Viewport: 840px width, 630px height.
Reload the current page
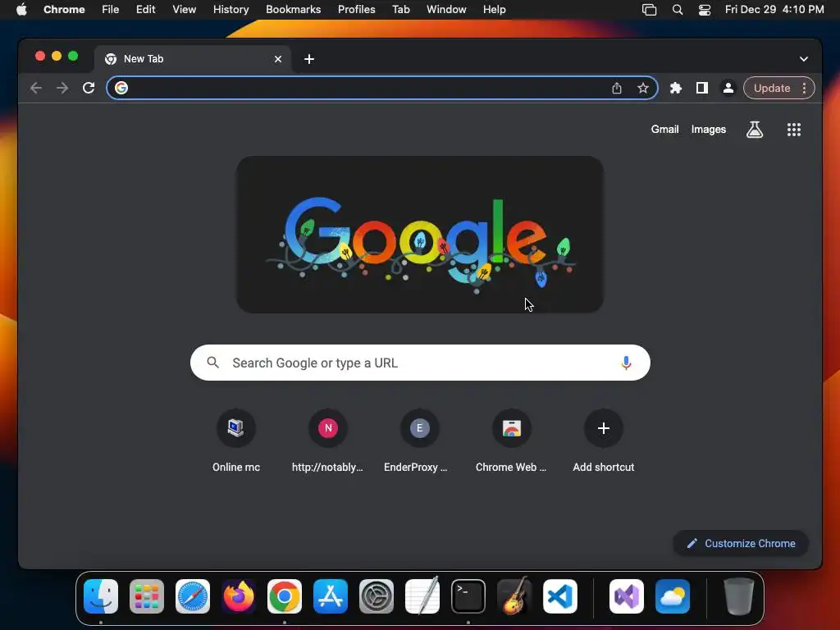click(89, 88)
